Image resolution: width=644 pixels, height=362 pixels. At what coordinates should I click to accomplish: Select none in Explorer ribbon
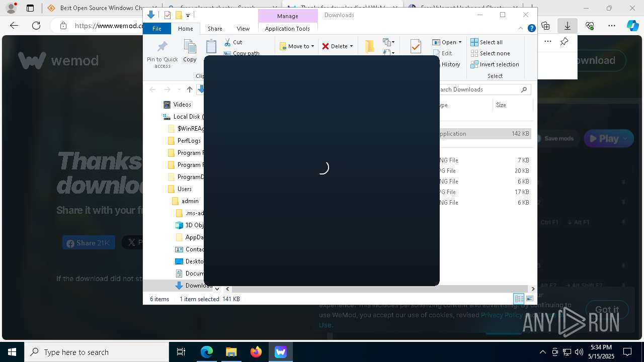(490, 53)
